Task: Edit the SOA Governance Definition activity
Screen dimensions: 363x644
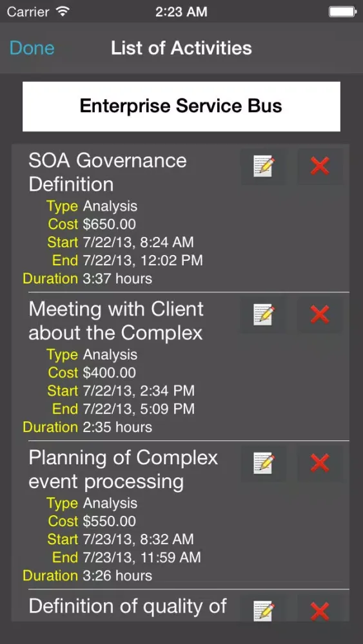Action: click(263, 166)
